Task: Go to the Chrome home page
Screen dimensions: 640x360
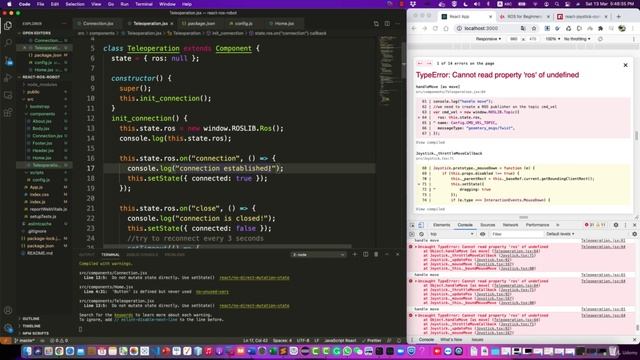Action: [446, 28]
